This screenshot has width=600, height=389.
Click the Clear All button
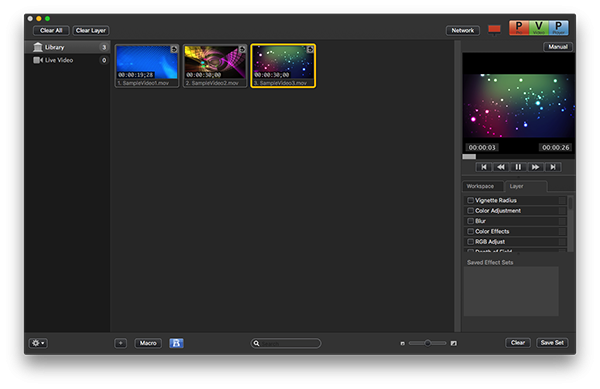pyautogui.click(x=51, y=30)
